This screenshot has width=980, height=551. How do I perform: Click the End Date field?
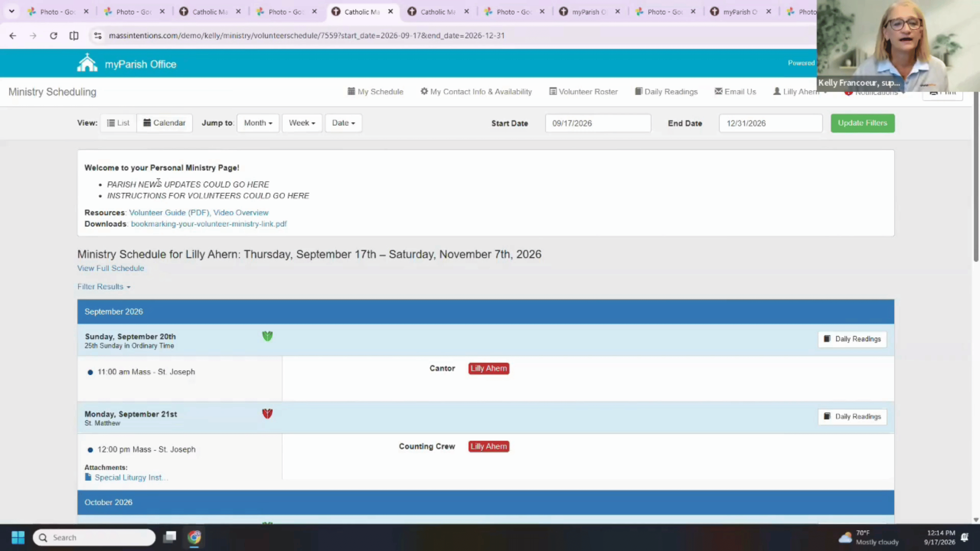(x=770, y=123)
